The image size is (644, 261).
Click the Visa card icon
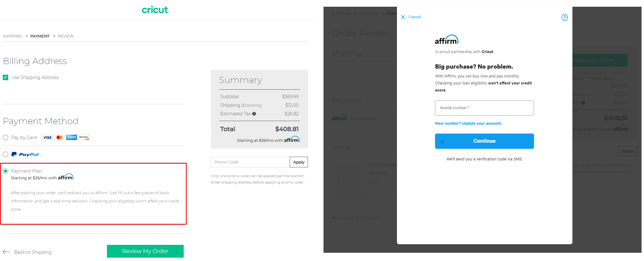pos(47,137)
